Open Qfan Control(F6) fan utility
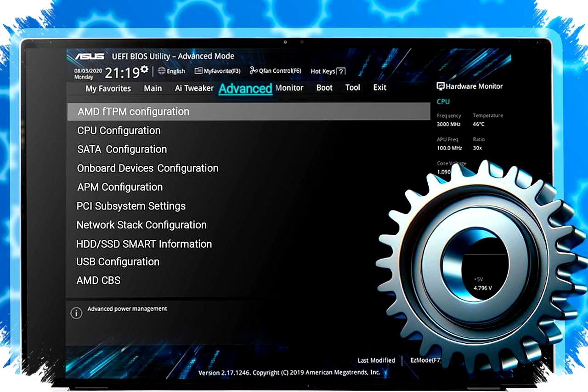The image size is (588, 392). click(x=275, y=71)
